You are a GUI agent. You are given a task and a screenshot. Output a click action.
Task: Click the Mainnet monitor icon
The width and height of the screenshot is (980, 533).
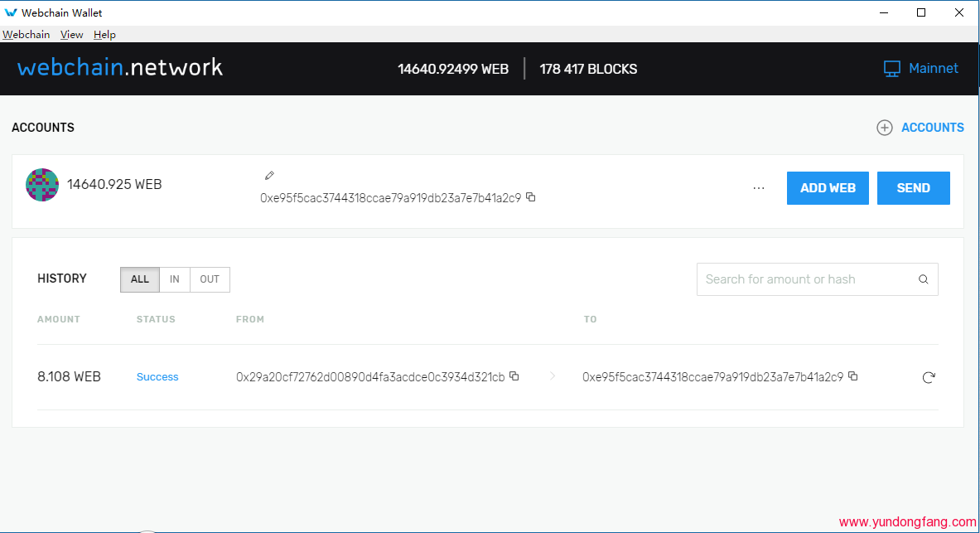click(892, 68)
